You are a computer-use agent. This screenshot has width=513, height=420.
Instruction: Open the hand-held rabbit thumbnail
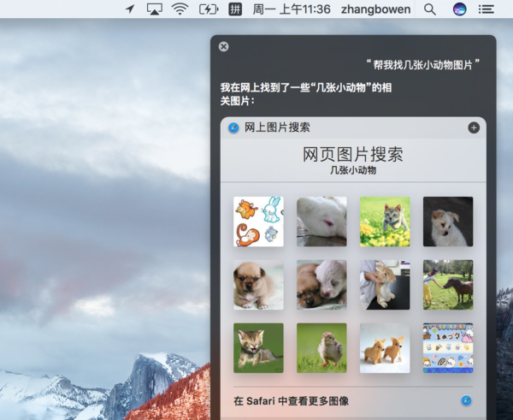pos(385,285)
